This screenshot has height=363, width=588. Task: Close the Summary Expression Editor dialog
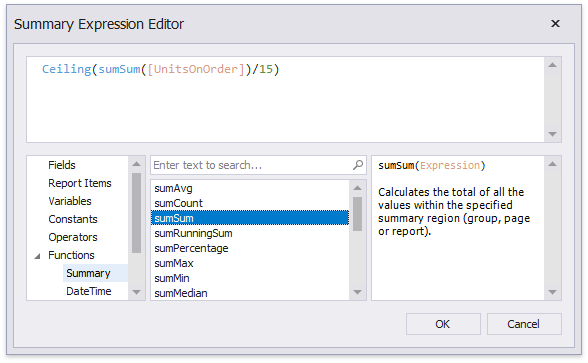pos(555,24)
